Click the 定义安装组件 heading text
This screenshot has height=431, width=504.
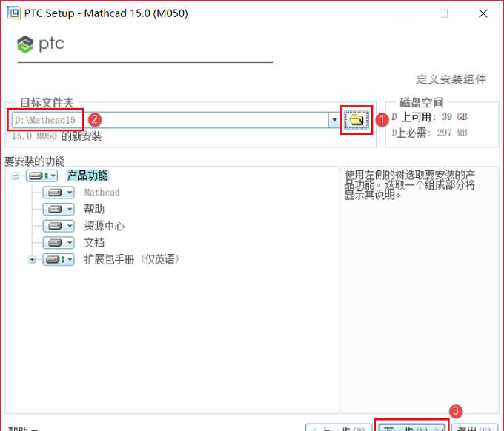pyautogui.click(x=451, y=79)
